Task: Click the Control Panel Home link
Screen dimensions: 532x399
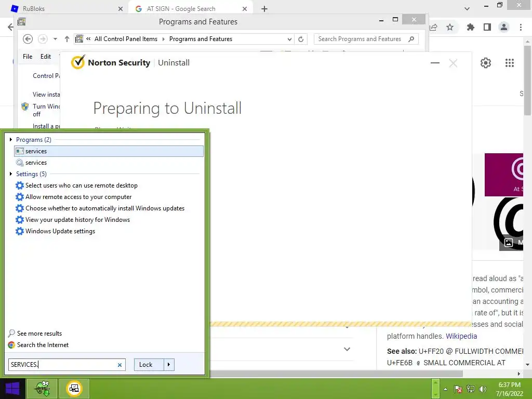Action: (46, 76)
